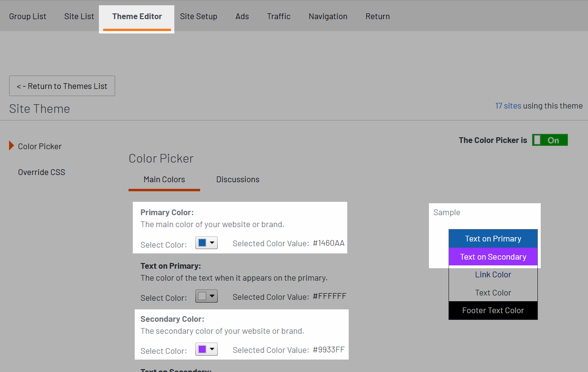The width and height of the screenshot is (588, 372).
Task: Select Override CSS in the sidebar
Action: [x=42, y=172]
